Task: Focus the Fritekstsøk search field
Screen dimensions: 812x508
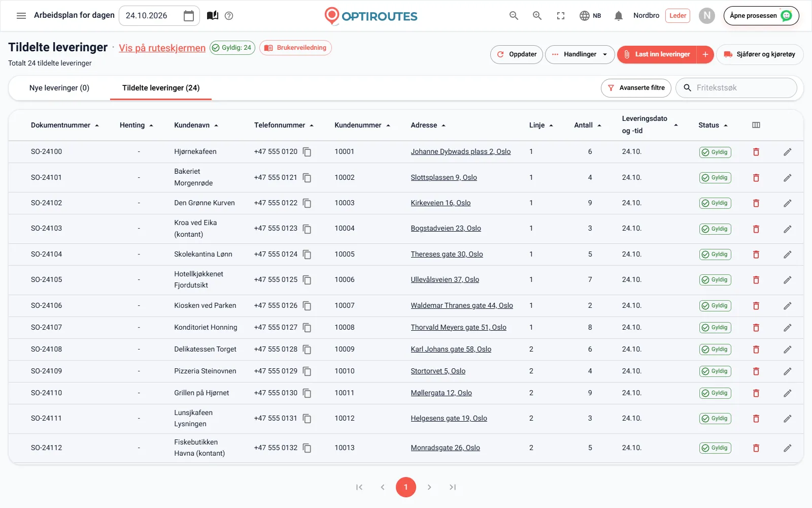Action: (736, 88)
